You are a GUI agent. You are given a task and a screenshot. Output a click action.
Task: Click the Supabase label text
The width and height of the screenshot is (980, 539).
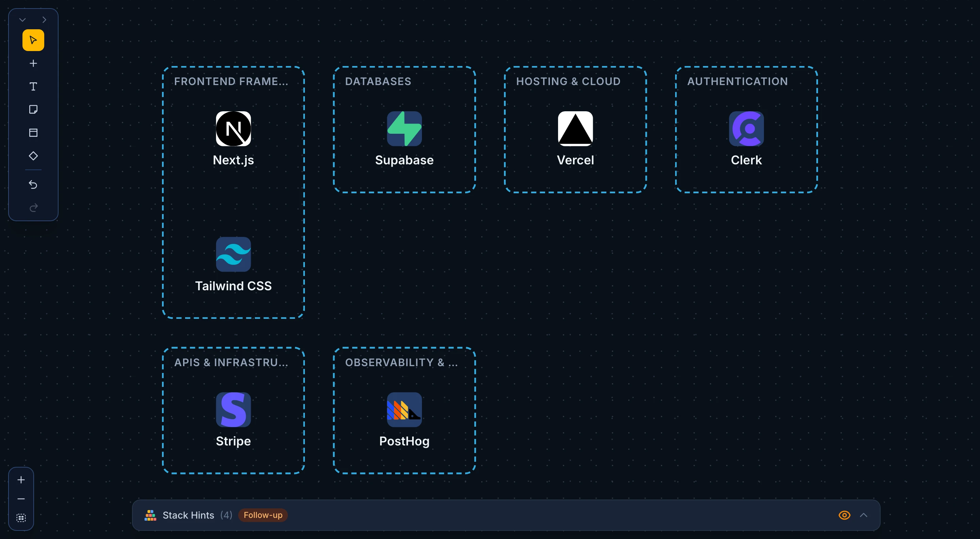[404, 160]
